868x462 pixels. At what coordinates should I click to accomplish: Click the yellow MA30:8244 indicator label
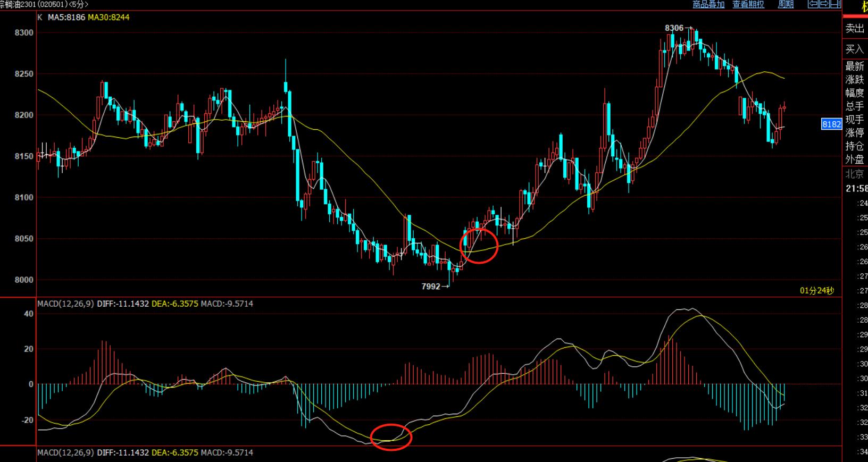(108, 18)
